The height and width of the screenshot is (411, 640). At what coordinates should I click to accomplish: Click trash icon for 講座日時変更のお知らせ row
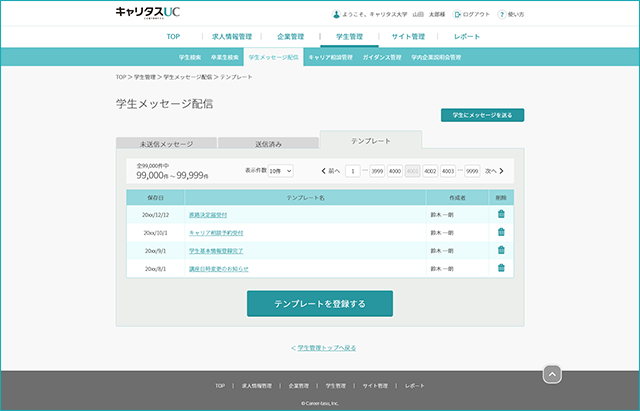point(501,268)
